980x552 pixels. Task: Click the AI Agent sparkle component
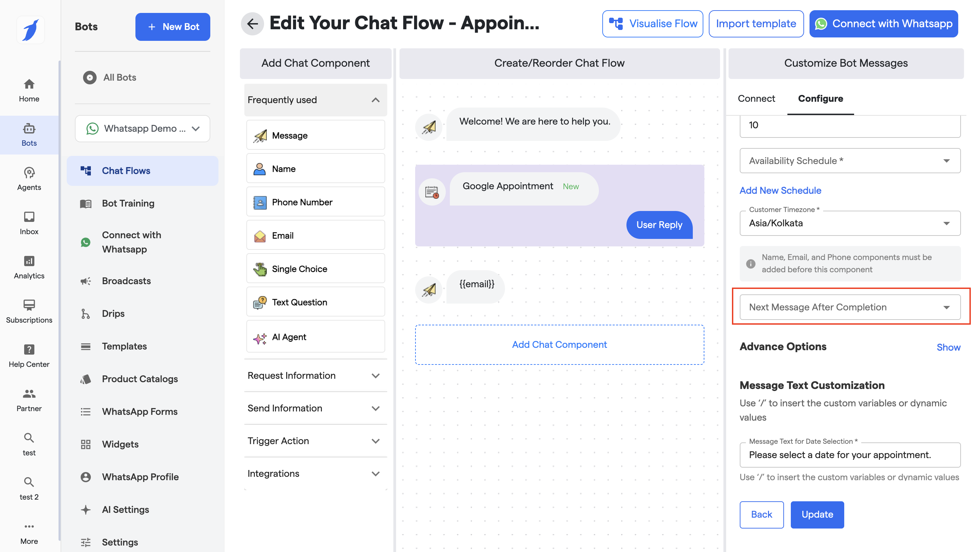(315, 337)
